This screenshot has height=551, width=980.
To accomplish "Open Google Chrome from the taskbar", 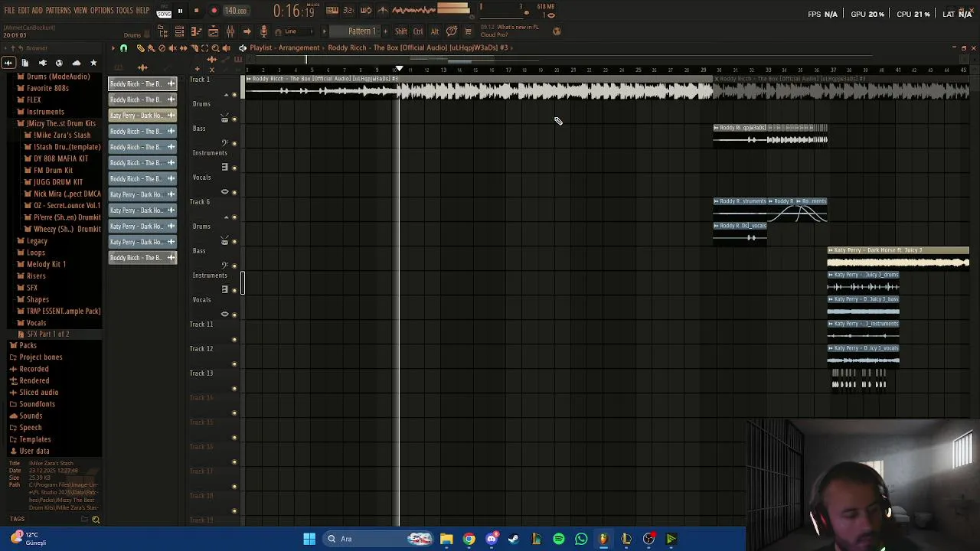I will [469, 539].
